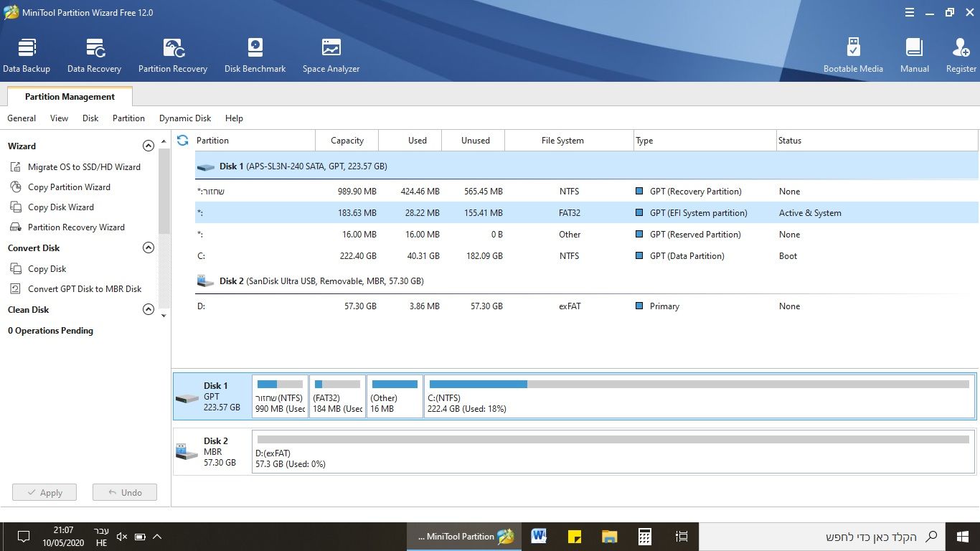Refresh the partition list with the reload icon
Image resolution: width=980 pixels, height=551 pixels.
[183, 141]
